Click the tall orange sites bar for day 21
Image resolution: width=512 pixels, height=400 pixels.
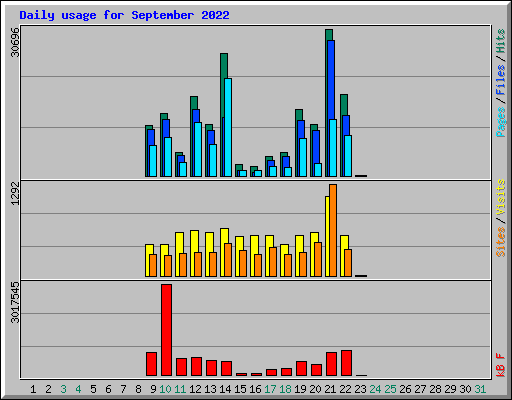click(333, 230)
